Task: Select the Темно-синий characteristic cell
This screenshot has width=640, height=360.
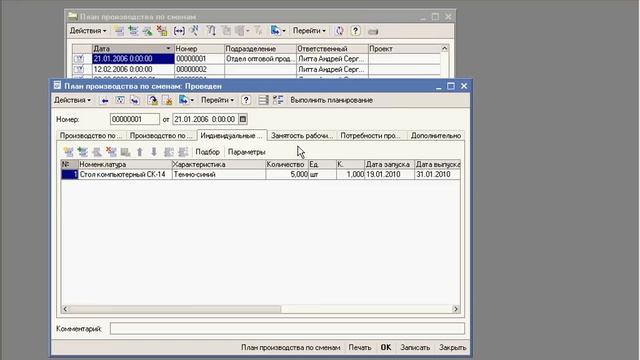Action: click(219, 174)
